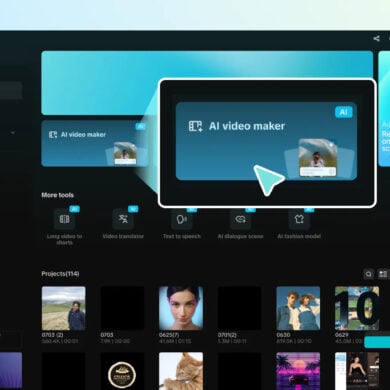The width and height of the screenshot is (390, 390).
Task: Open the black project thumbnail named 0703
Action: click(x=122, y=308)
